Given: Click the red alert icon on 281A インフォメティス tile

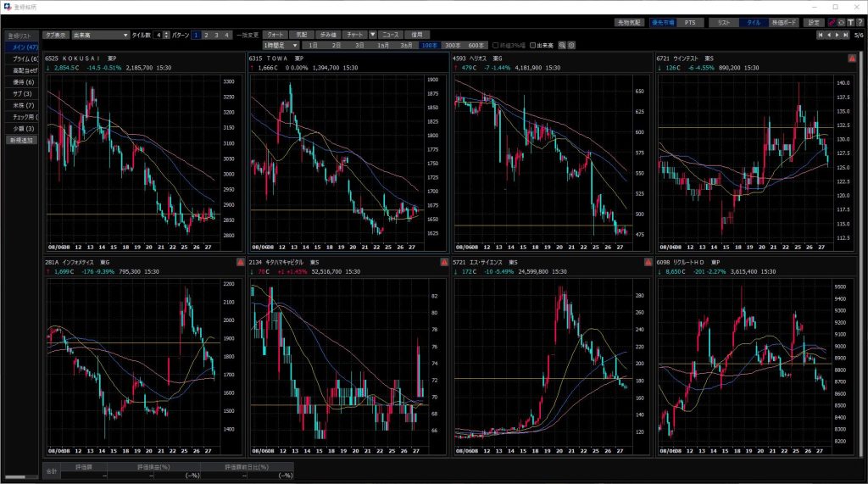Looking at the screenshot, I should click(x=240, y=263).
